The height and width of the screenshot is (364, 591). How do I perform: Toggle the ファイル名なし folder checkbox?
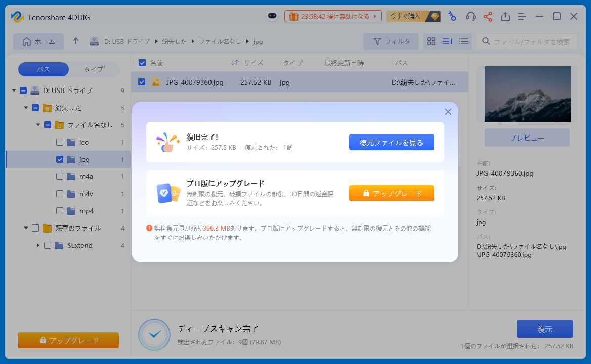tap(48, 125)
